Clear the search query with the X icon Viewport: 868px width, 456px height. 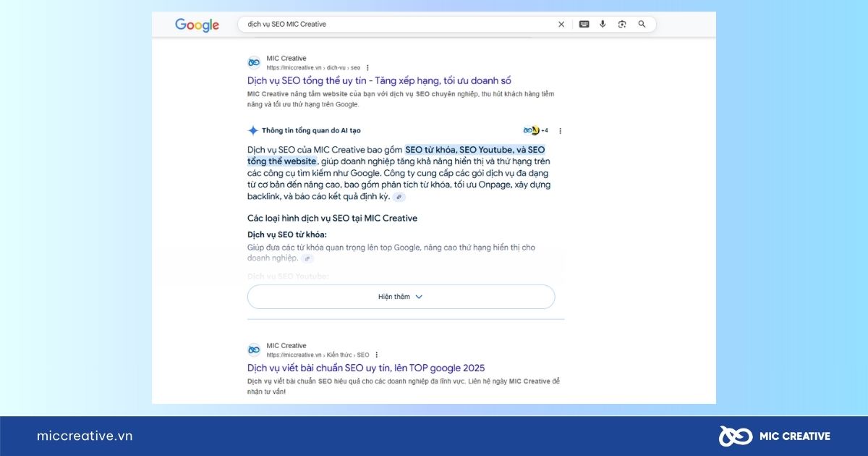pos(561,25)
